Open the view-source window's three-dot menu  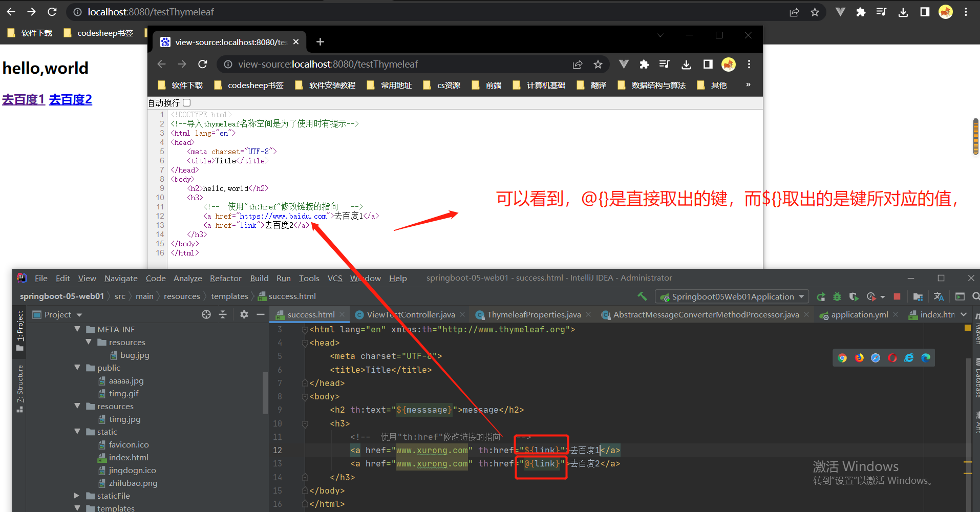[x=749, y=64]
